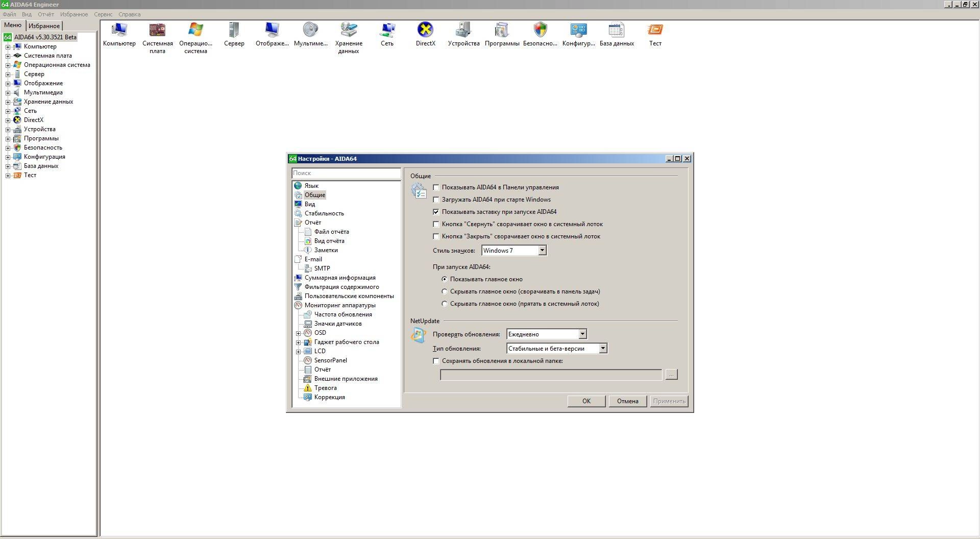Screen dimensions: 980x539
Task: Open the Сеть large icon
Action: pos(387,34)
